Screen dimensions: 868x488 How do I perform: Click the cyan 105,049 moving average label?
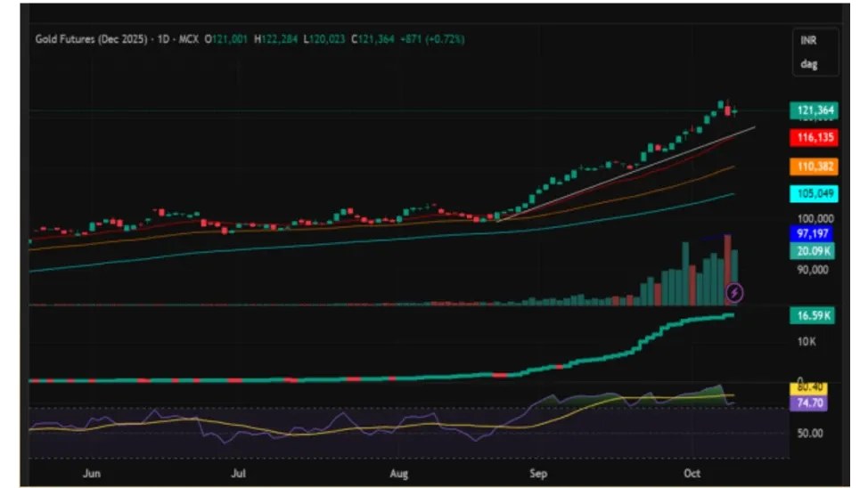(815, 194)
